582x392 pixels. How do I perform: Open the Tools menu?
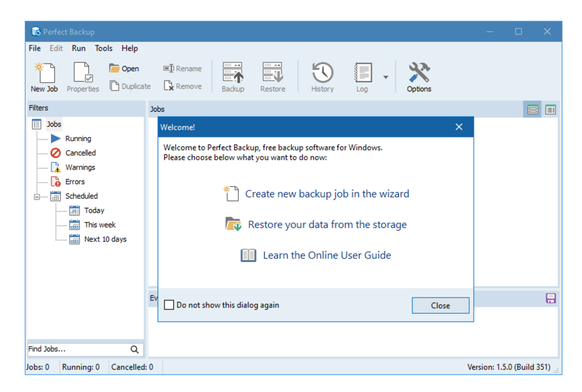click(x=103, y=48)
